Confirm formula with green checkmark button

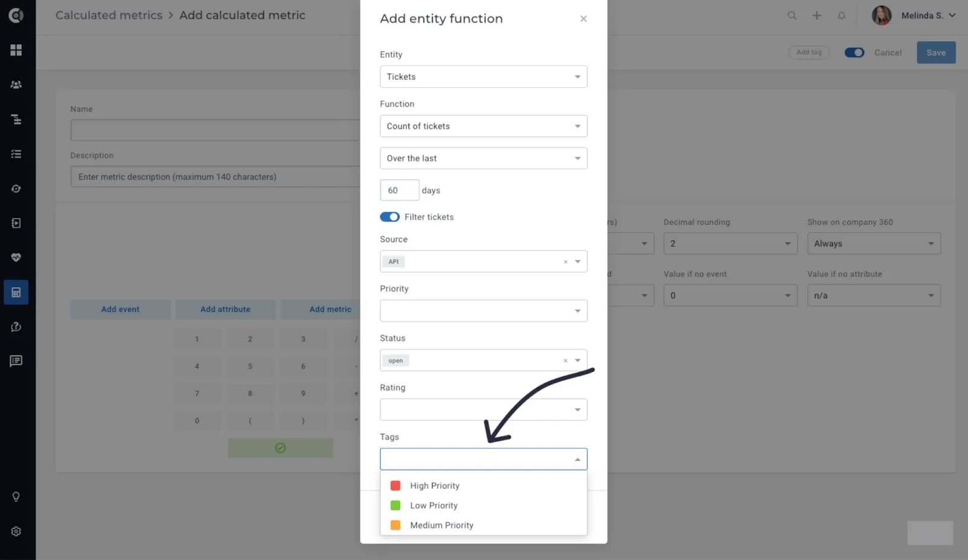pyautogui.click(x=280, y=448)
